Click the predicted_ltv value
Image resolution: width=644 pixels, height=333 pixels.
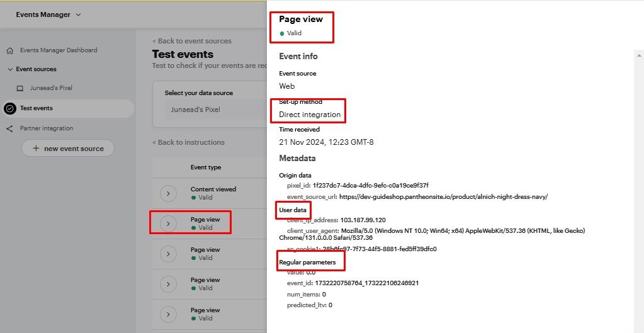coord(330,305)
